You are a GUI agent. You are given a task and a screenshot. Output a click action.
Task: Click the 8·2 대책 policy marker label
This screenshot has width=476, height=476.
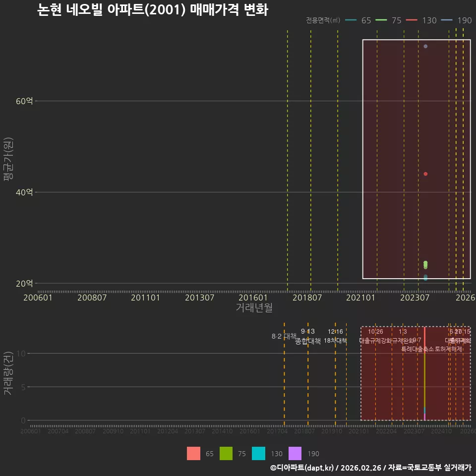(284, 336)
